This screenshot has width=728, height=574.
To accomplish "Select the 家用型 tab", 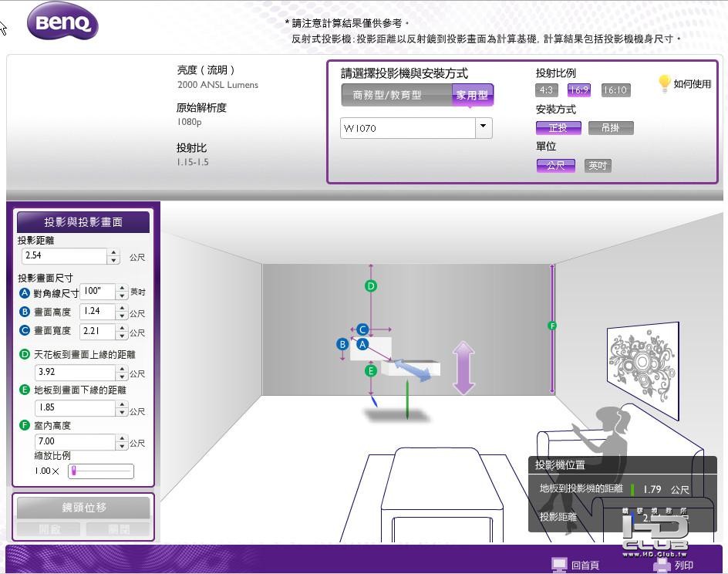I will [472, 95].
